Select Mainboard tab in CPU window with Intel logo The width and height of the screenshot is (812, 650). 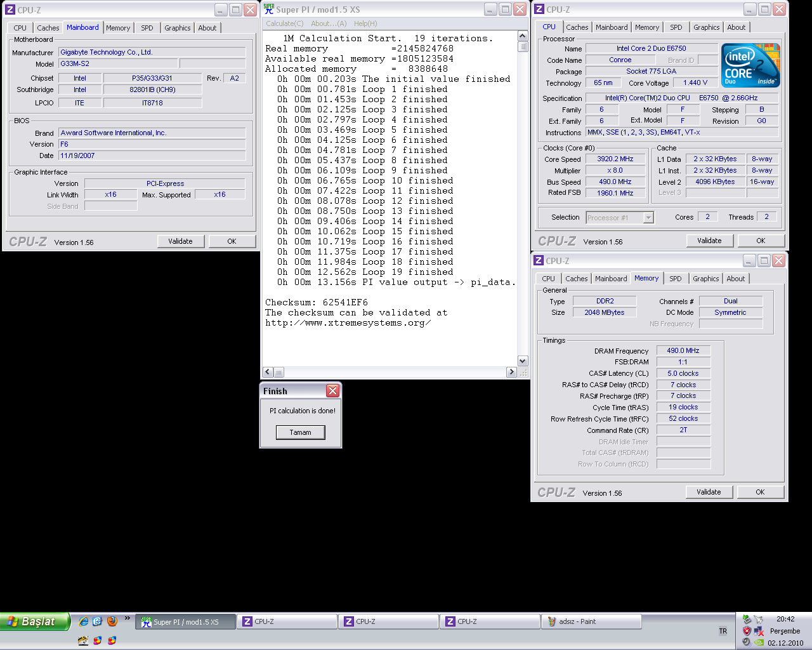pos(612,27)
